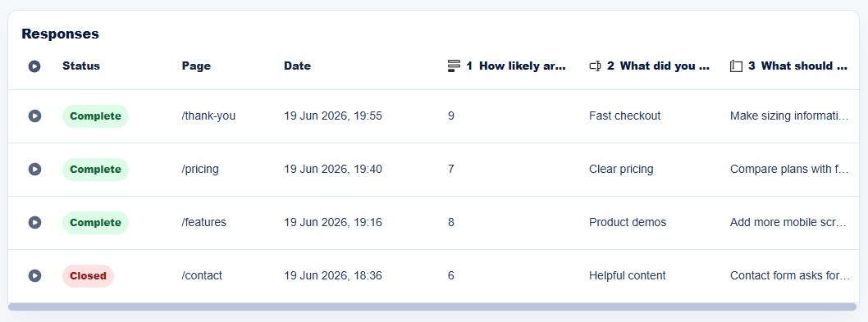Screen dimensions: 868x322
Task: Click the multiple-choice icon beside question 2
Action: coord(595,66)
